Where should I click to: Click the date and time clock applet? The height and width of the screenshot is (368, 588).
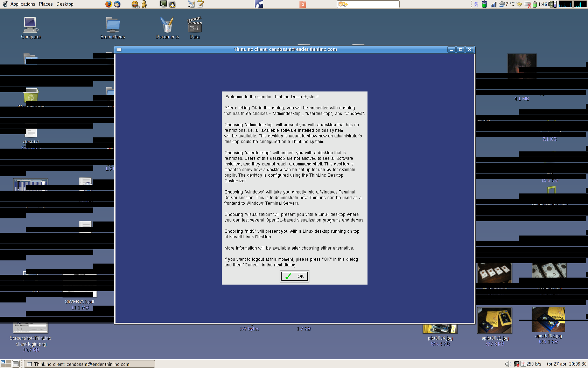point(566,364)
